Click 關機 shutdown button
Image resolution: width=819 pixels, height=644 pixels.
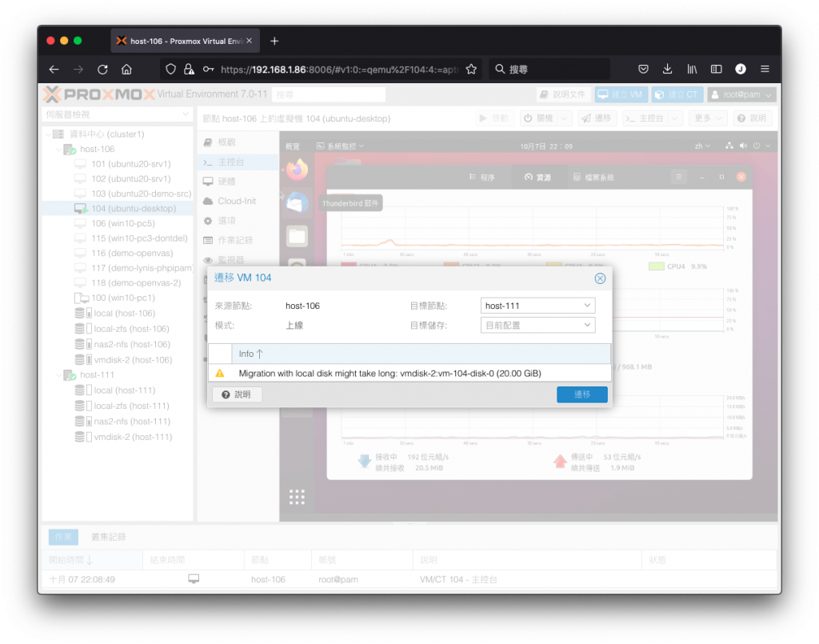coord(538,118)
